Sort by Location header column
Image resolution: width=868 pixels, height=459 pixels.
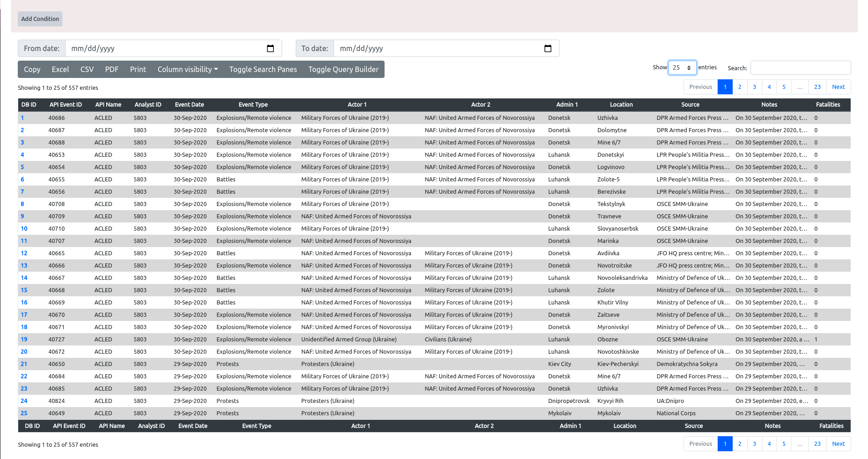[x=621, y=104]
